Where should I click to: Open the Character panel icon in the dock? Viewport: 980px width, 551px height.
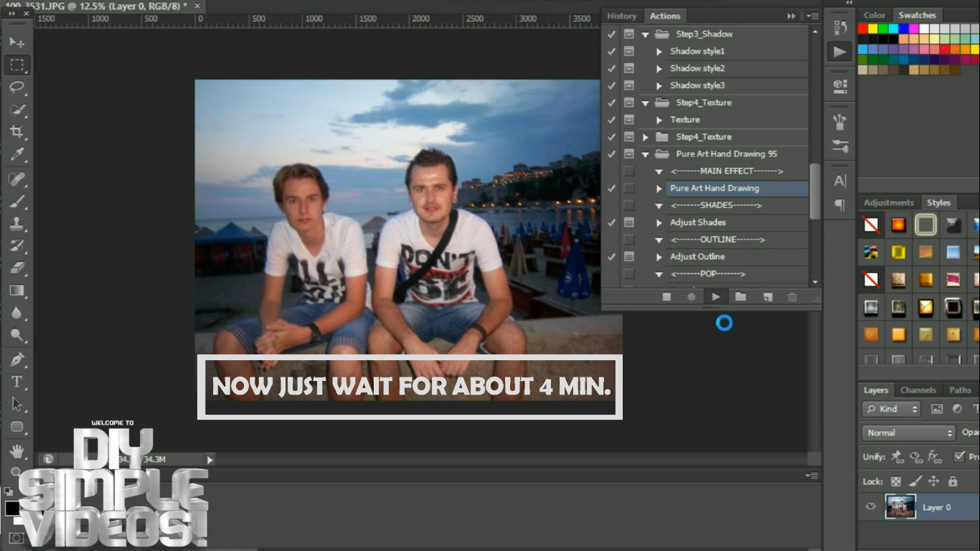pos(839,181)
